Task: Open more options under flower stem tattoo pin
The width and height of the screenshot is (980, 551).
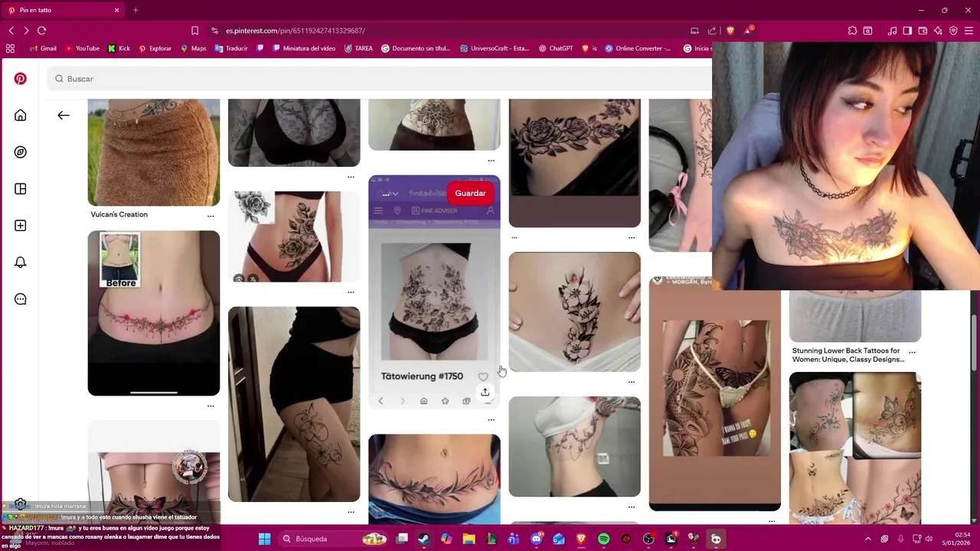Action: coord(632,382)
